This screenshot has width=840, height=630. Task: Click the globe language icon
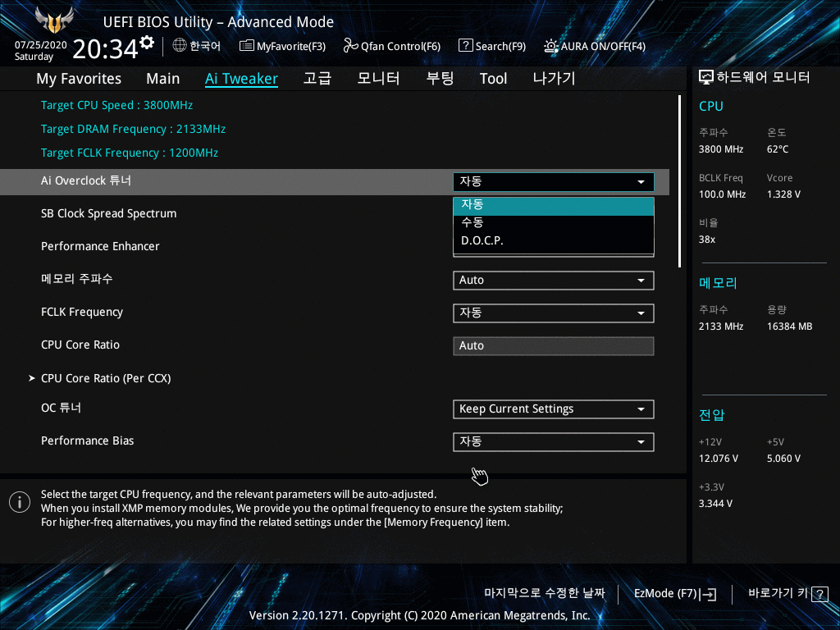180,46
